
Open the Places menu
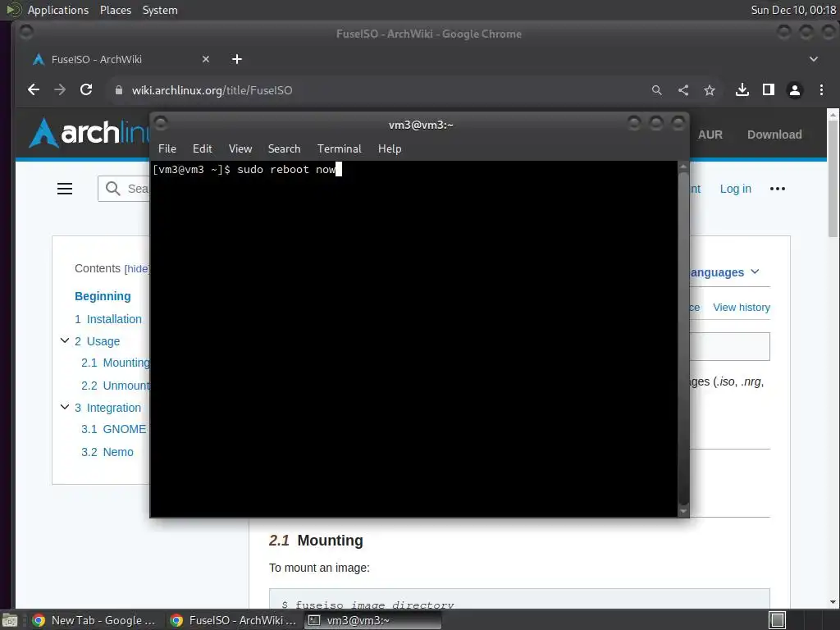115,10
